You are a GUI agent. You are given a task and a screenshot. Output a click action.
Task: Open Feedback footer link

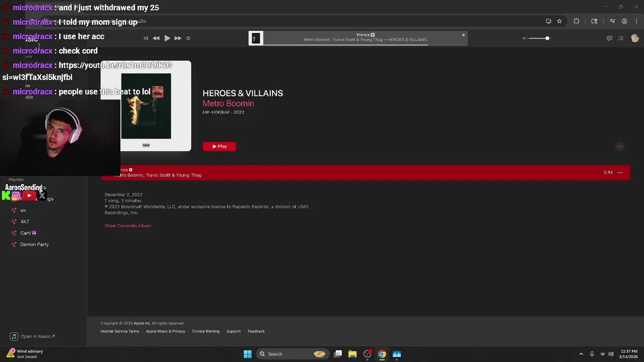coord(256,331)
